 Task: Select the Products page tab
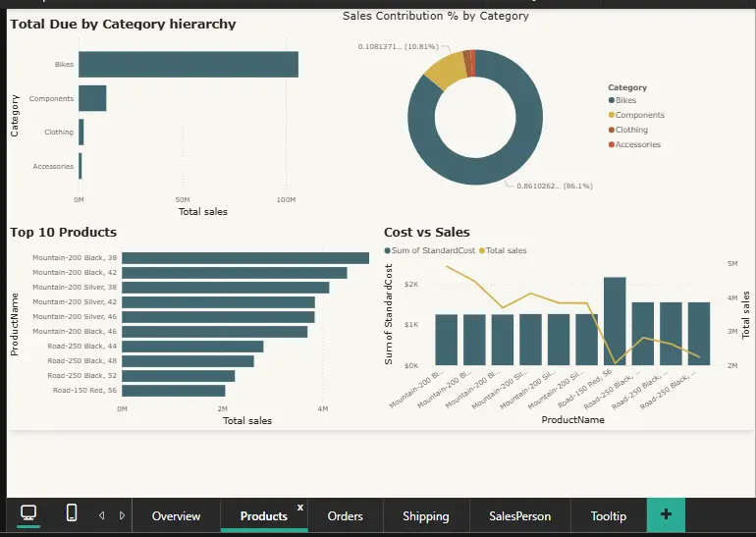point(264,515)
